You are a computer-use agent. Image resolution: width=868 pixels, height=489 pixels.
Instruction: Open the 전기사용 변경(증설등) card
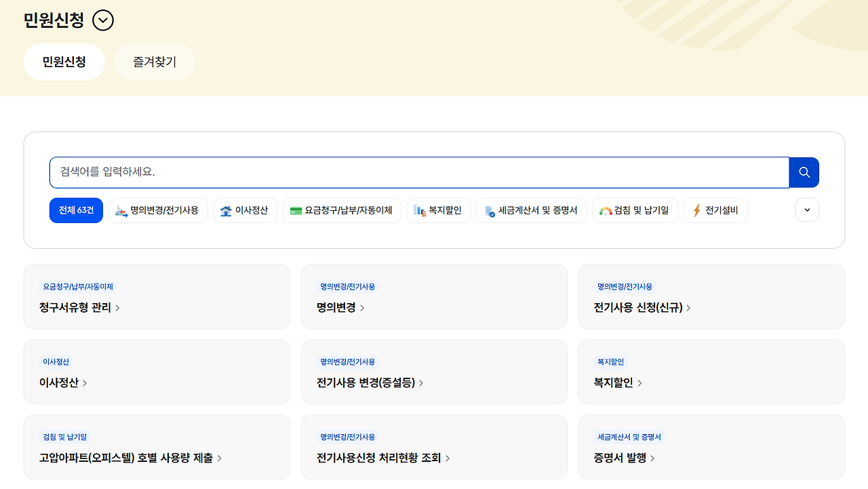coord(434,372)
